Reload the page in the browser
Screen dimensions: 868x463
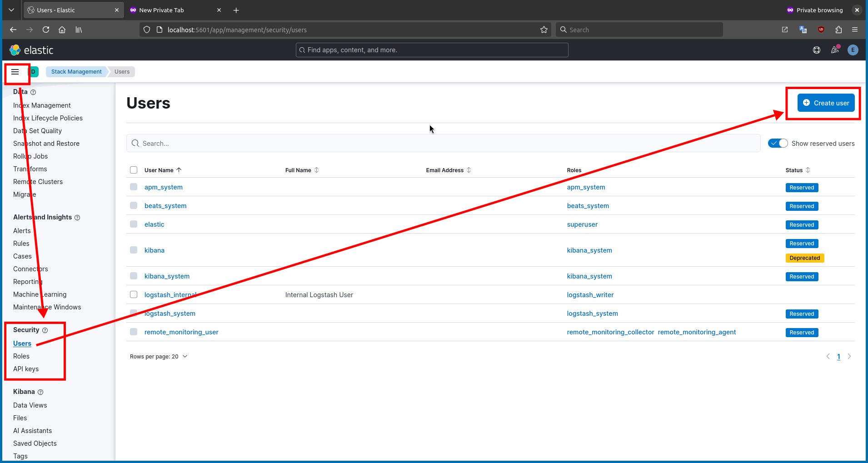(x=46, y=30)
